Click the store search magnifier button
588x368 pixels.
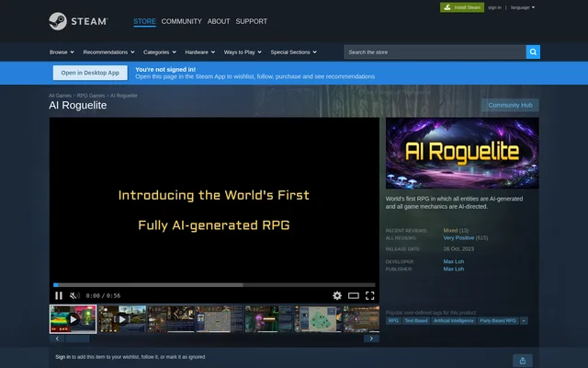[x=533, y=52]
